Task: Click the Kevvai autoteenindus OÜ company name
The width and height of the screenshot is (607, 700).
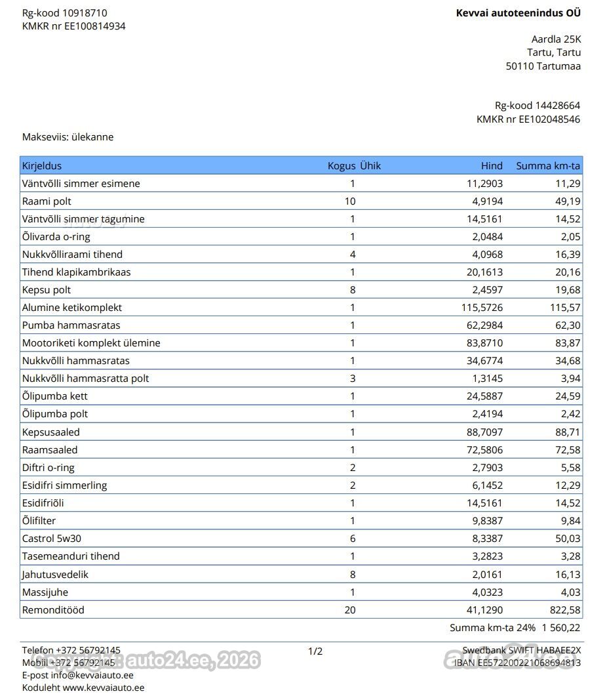Action: (x=519, y=13)
